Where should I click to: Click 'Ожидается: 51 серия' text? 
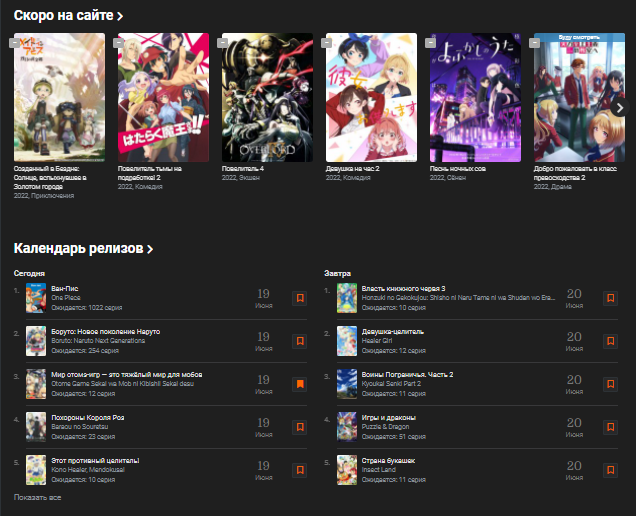[394, 436]
